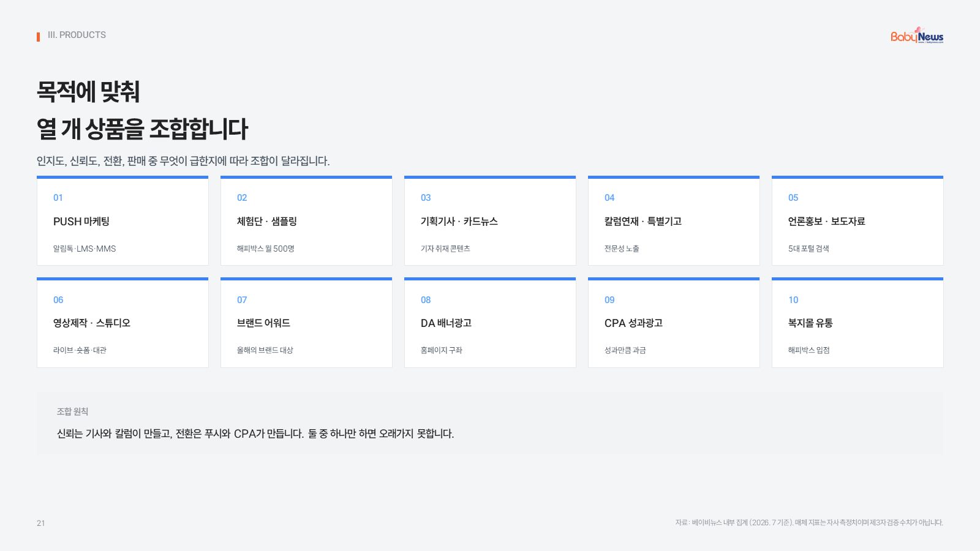The height and width of the screenshot is (551, 980).
Task: Select the '올해의 브랜드 대상' description
Action: click(265, 350)
